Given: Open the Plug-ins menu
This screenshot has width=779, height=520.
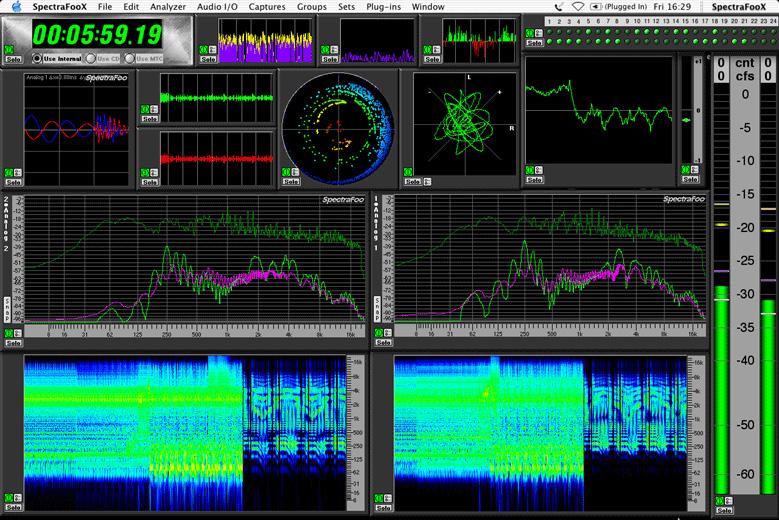Looking at the screenshot, I should 385,7.
